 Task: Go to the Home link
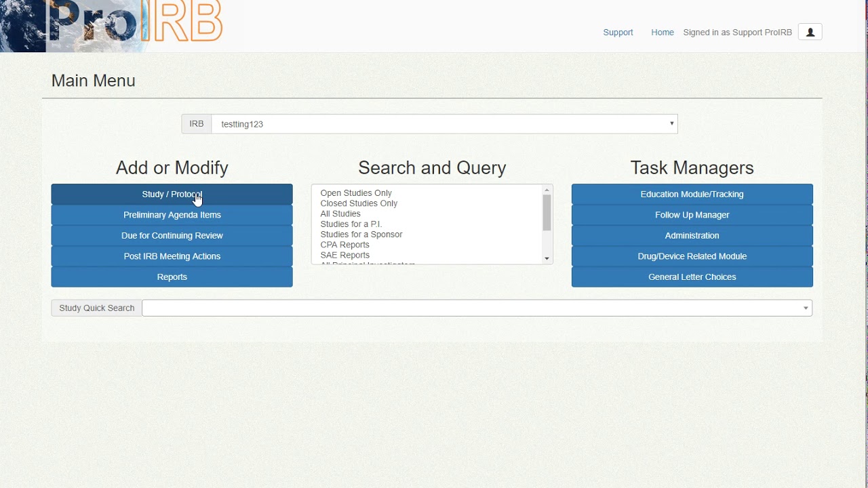coord(663,33)
